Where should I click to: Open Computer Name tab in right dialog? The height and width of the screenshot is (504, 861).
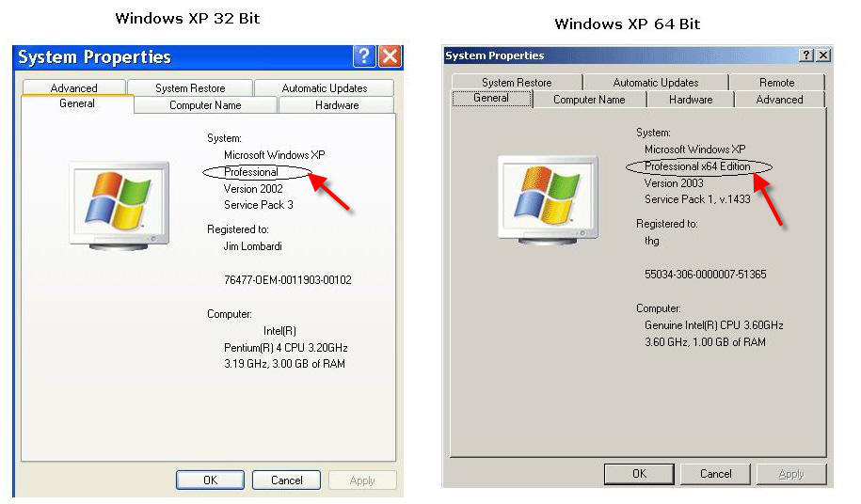[x=589, y=100]
